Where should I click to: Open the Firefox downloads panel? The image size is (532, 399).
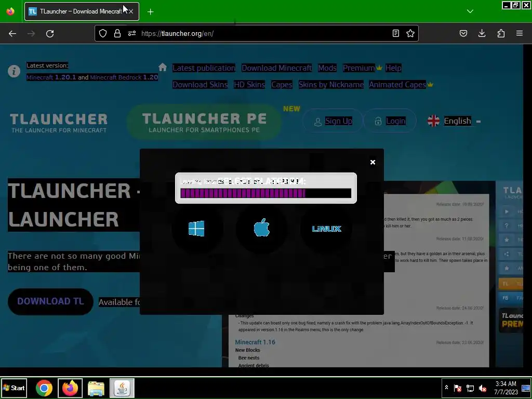(x=482, y=33)
